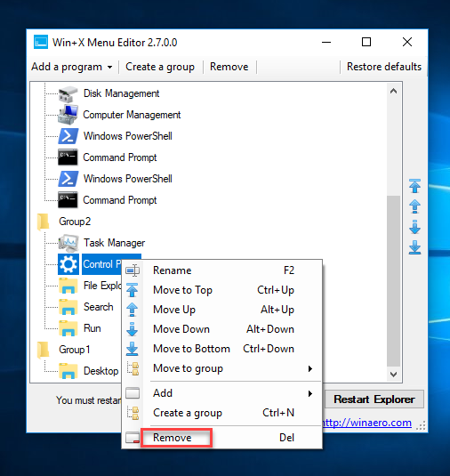This screenshot has width=450, height=476.
Task: Click Restore defaults in the toolbar
Action: (x=384, y=67)
